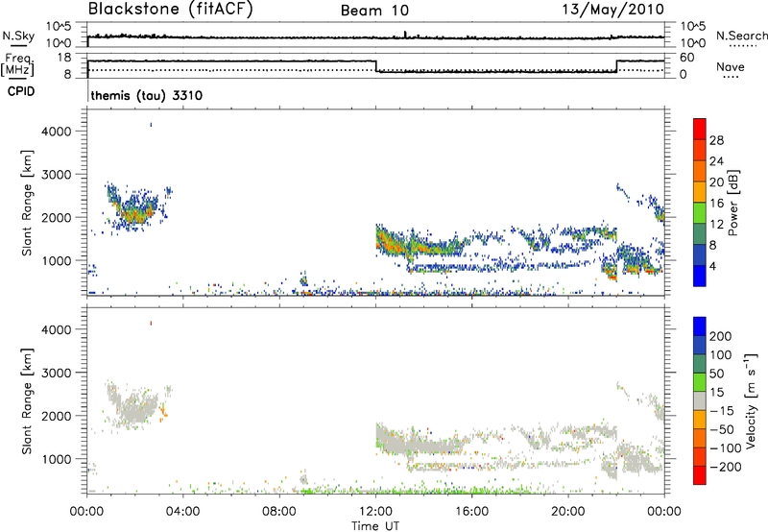This screenshot has width=768, height=532.
Task: Click the Power [dB] colorbar label
Action: click(x=732, y=203)
